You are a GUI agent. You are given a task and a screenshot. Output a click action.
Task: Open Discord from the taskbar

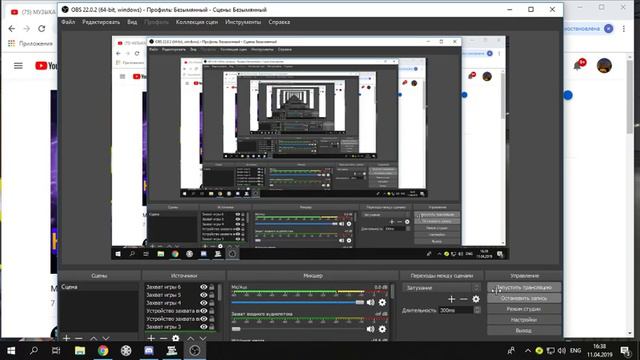[x=149, y=351]
